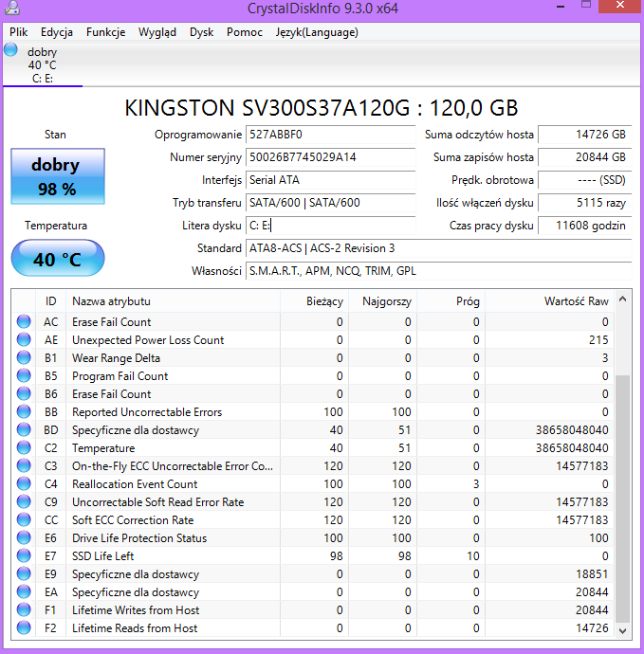Click the Standard field ATA8-ACS
The image size is (644, 654).
click(x=438, y=248)
